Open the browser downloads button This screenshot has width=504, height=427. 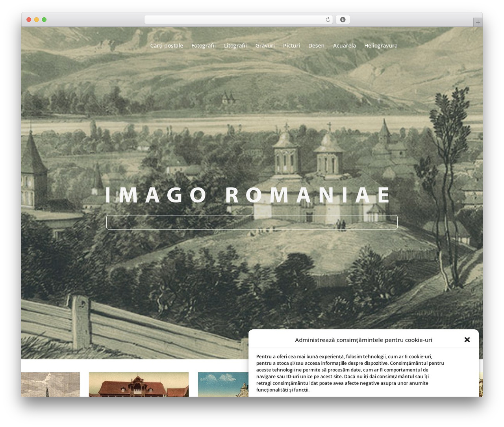(343, 20)
